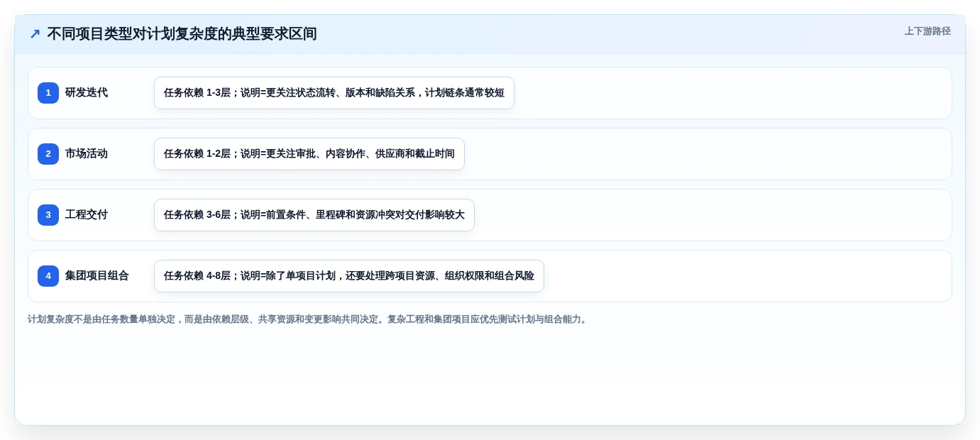Viewport: 980px width, 440px height.
Task: Open the '任务依赖 3-6层' description box
Action: click(x=314, y=215)
